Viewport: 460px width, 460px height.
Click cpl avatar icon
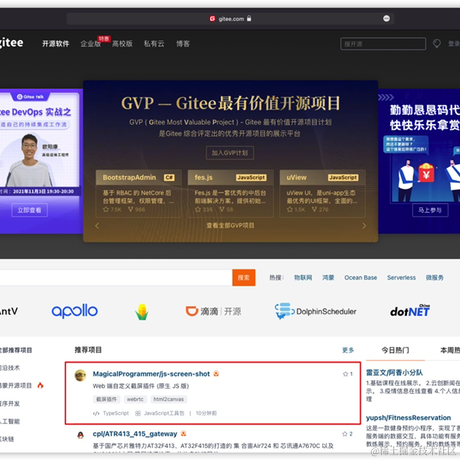click(x=80, y=435)
